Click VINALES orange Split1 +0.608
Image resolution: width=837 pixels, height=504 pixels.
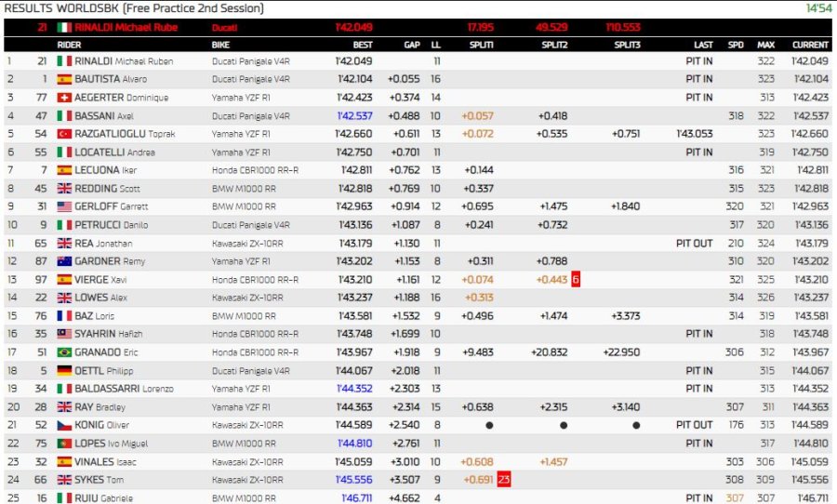(x=477, y=461)
